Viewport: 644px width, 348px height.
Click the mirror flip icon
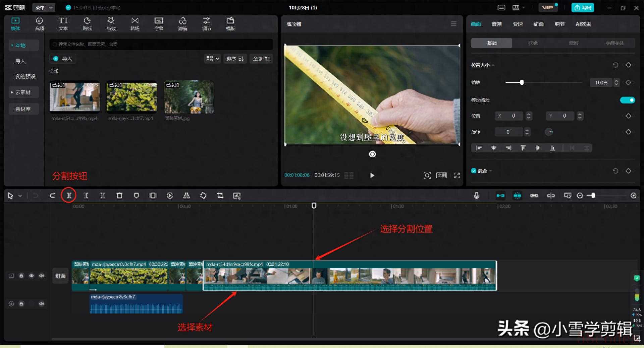[186, 196]
